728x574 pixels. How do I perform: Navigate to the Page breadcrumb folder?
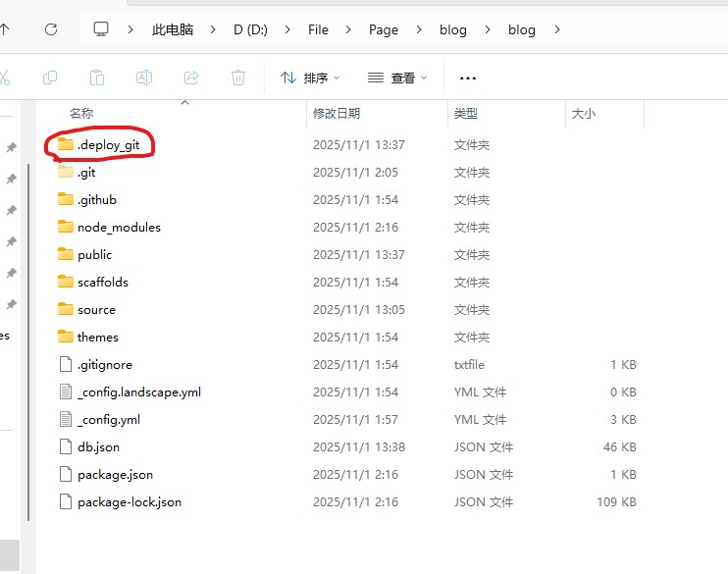(x=383, y=29)
